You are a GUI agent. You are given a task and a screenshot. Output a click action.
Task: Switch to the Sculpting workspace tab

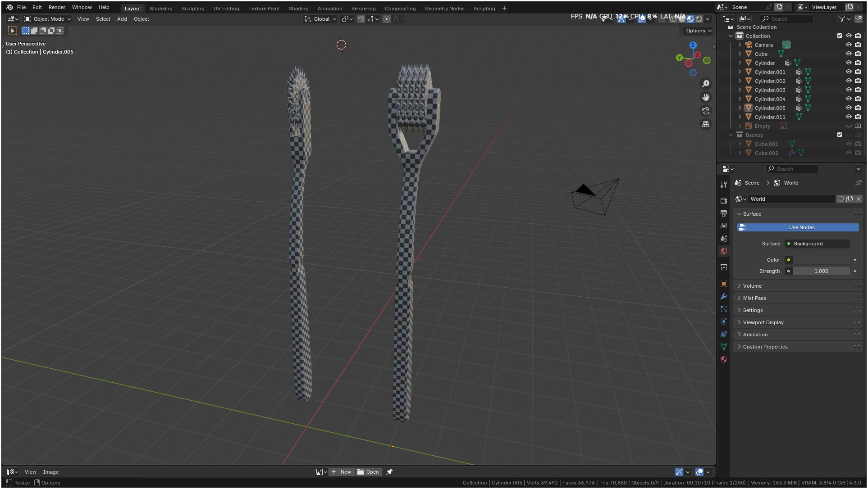[x=192, y=9]
